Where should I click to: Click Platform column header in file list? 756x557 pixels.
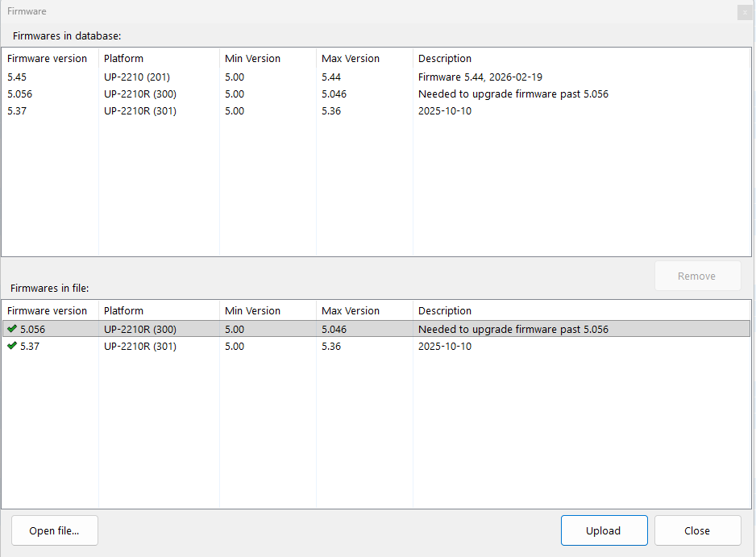(x=123, y=310)
